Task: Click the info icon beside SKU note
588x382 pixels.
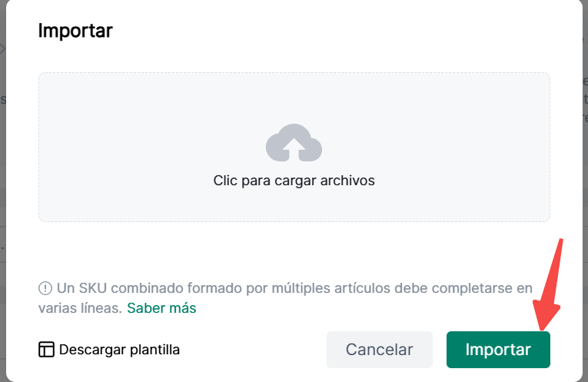Action: [45, 289]
